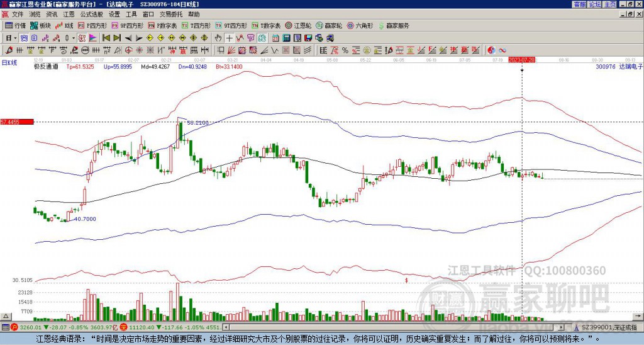Image resolution: width=644 pixels, height=345 pixels.
Task: Click the percent sign tool
Action: (x=345, y=50)
